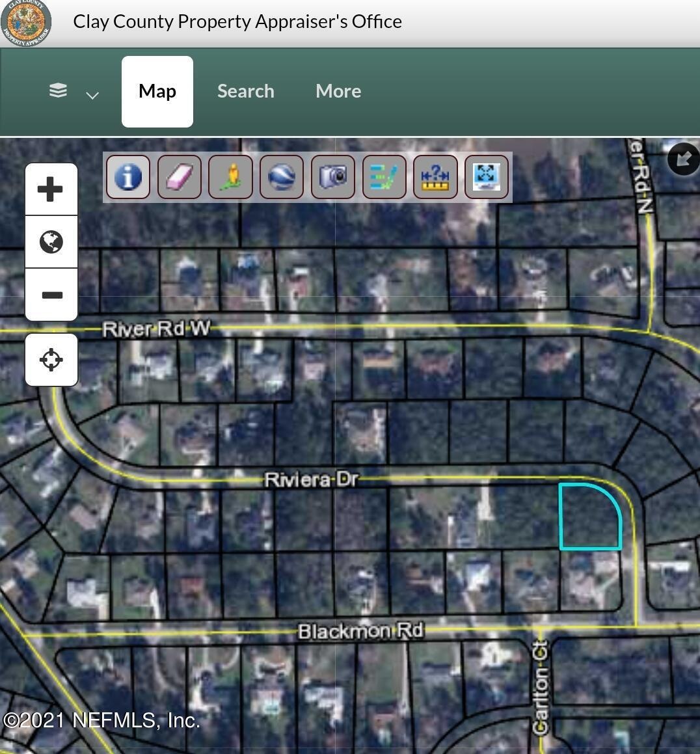Click the pink eraser clear-selection tool
This screenshot has width=700, height=754.
tap(179, 177)
